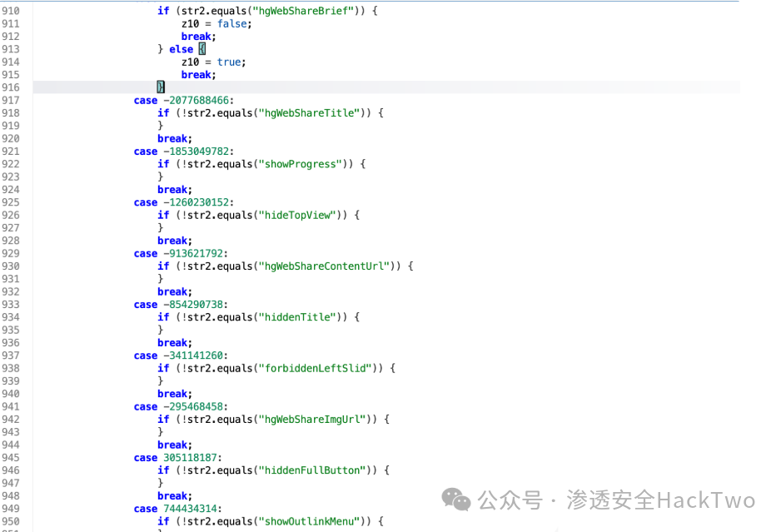Place cursor at closing brace on line 916

(x=161, y=87)
